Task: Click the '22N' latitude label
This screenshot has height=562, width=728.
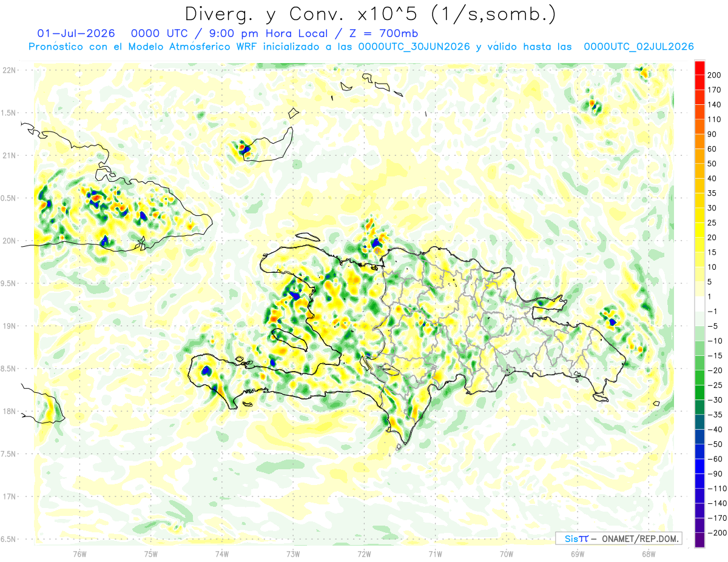Action: (x=8, y=70)
